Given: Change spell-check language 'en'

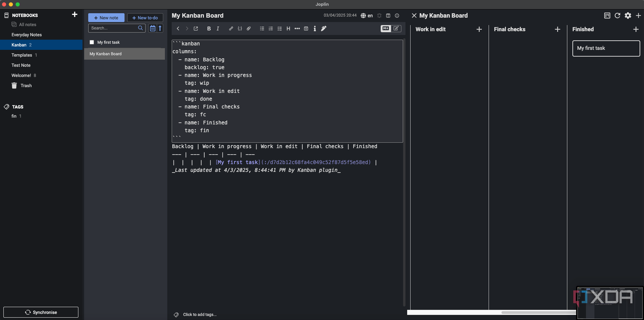Looking at the screenshot, I should tap(367, 16).
